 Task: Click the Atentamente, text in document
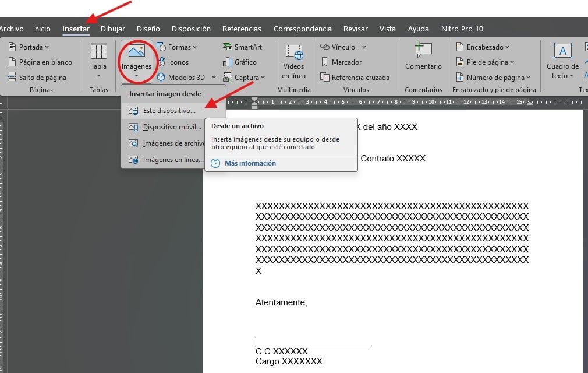281,302
